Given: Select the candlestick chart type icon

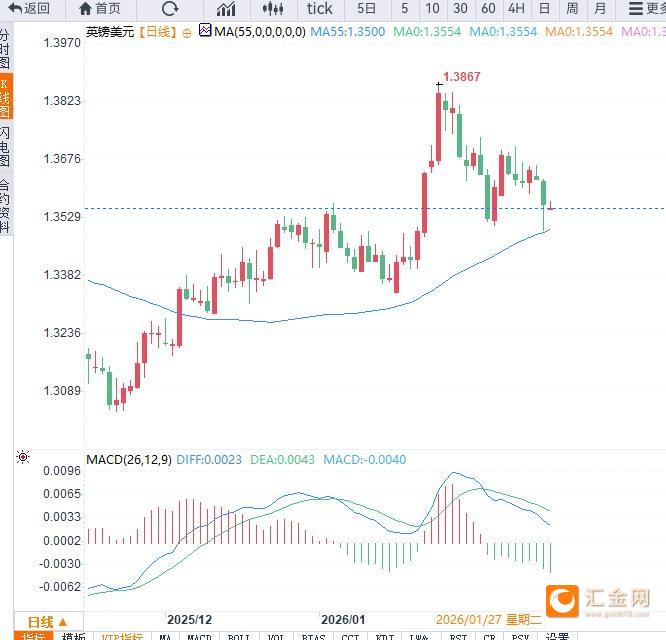Looking at the screenshot, I should [x=273, y=8].
